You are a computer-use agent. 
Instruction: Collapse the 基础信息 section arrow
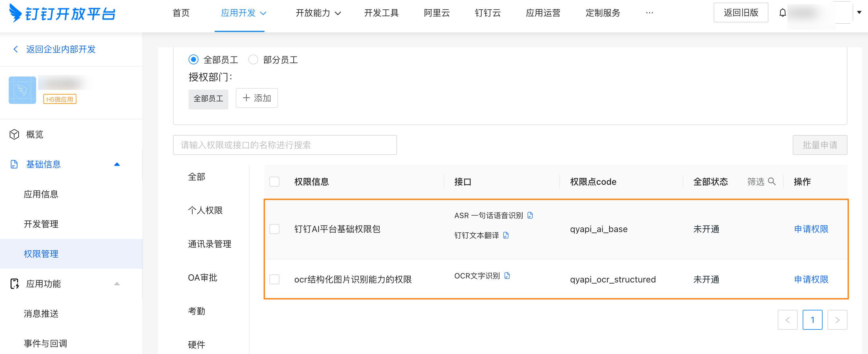117,164
